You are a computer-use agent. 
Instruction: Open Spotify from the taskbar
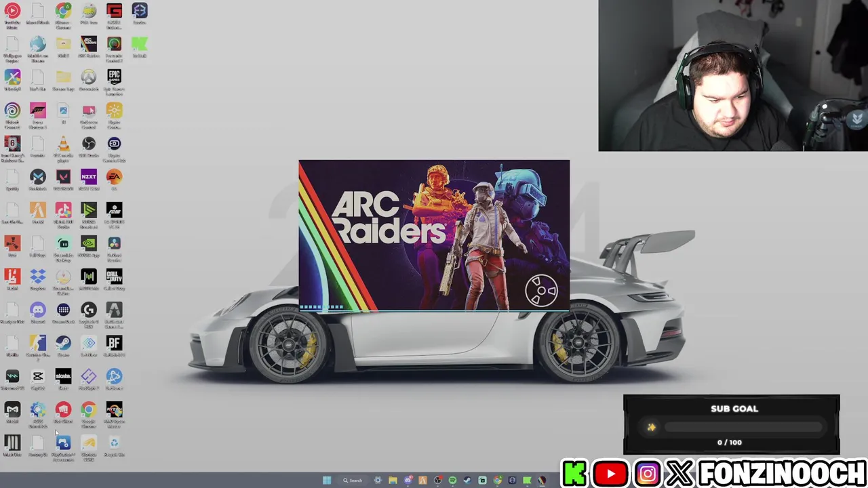452,481
